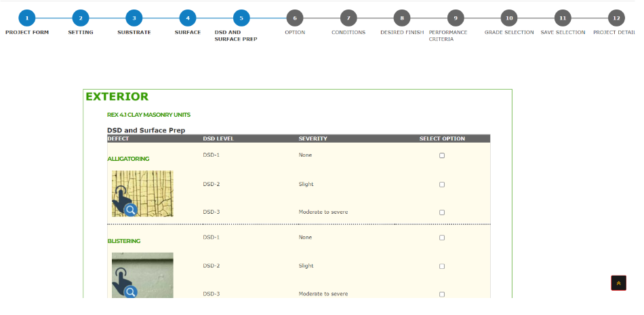
Task: Tick Blistering DSD-3 Moderate to severe checkbox
Action: click(x=442, y=294)
